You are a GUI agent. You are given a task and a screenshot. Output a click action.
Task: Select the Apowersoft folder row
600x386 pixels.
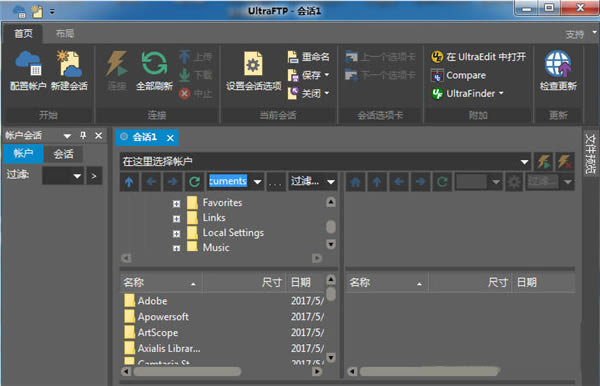click(224, 317)
